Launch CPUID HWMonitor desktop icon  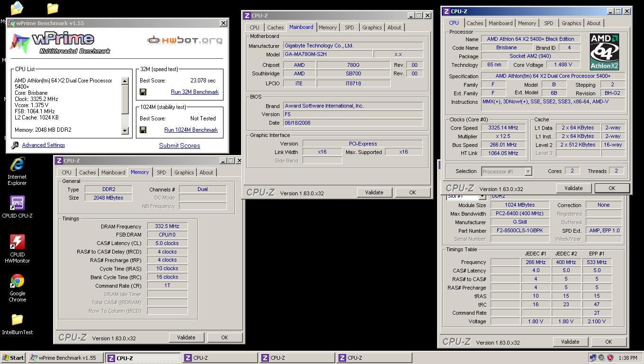[17, 249]
